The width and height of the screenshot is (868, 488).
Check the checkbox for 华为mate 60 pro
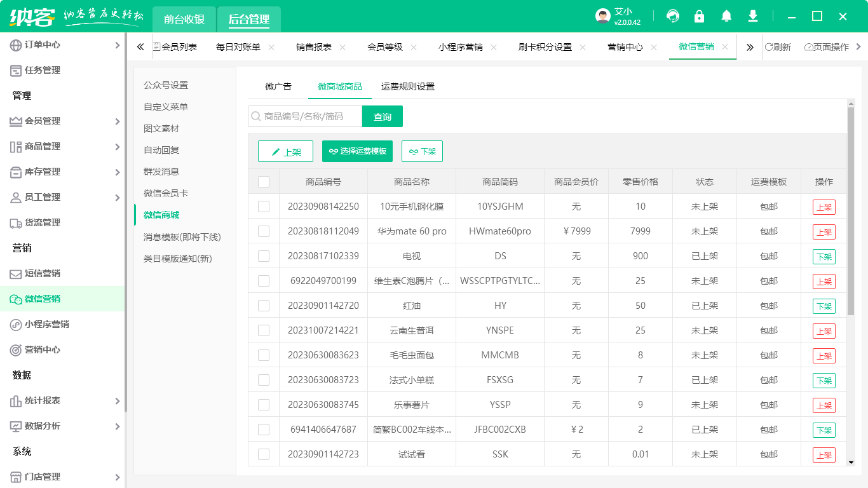coord(264,231)
